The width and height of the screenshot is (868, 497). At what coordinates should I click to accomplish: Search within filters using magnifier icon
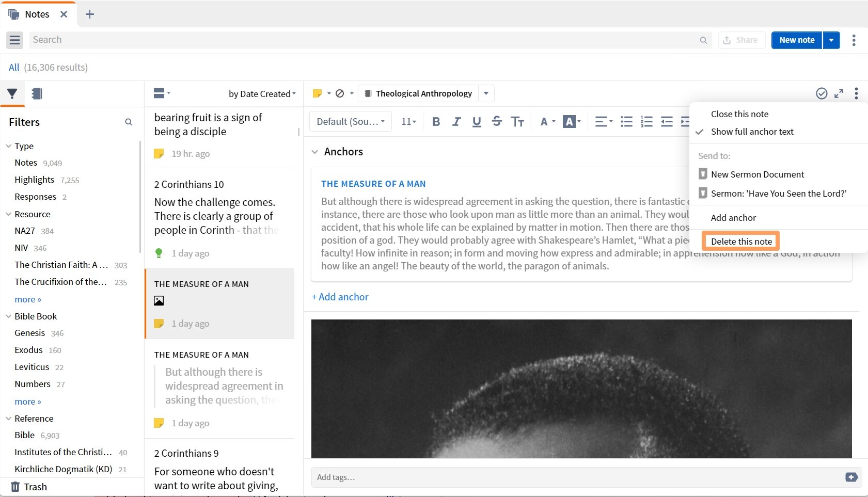pyautogui.click(x=129, y=122)
